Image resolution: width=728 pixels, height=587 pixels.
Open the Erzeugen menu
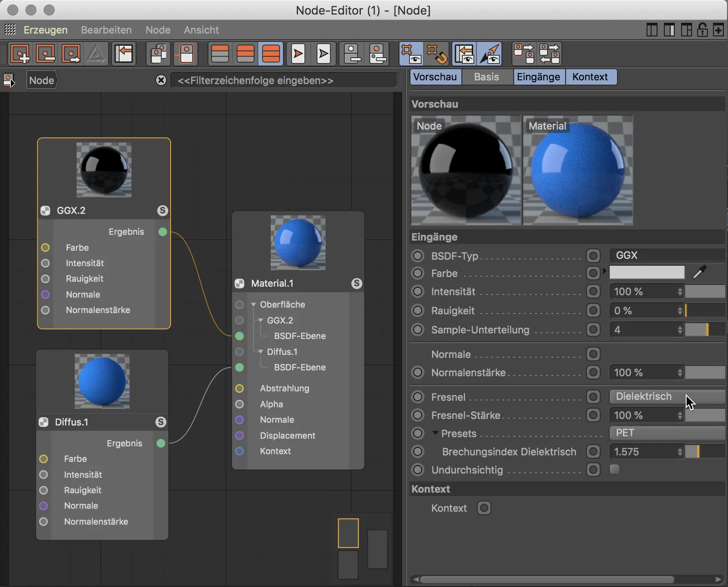coord(45,30)
